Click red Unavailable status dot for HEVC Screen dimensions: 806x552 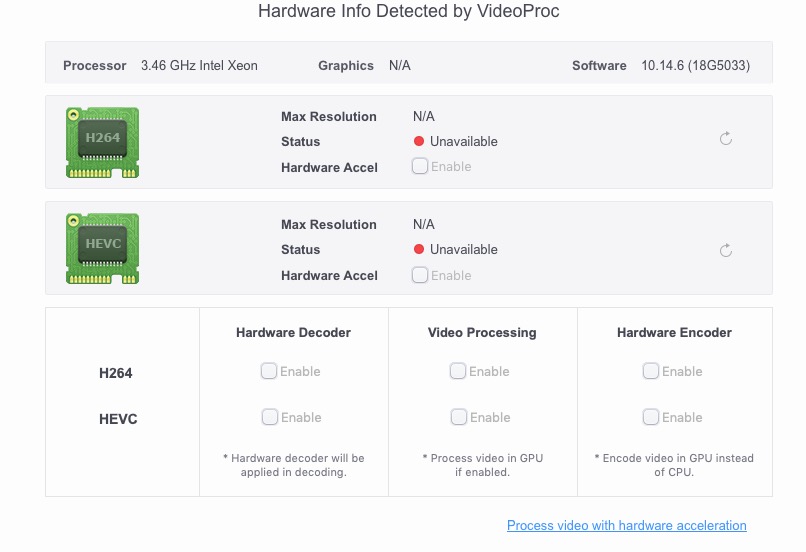pos(419,250)
